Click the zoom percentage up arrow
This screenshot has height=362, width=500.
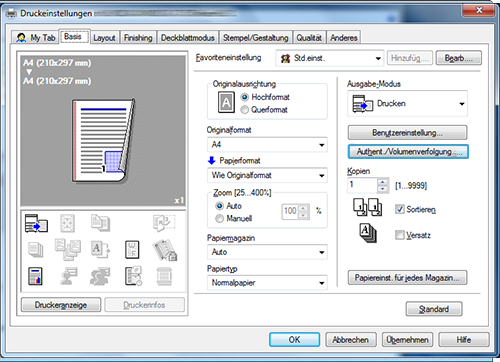click(303, 208)
